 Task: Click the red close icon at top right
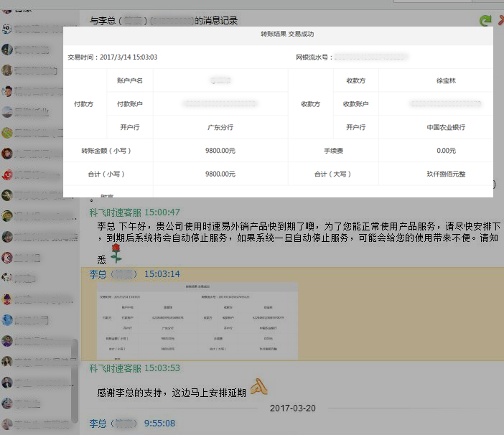coord(500,21)
